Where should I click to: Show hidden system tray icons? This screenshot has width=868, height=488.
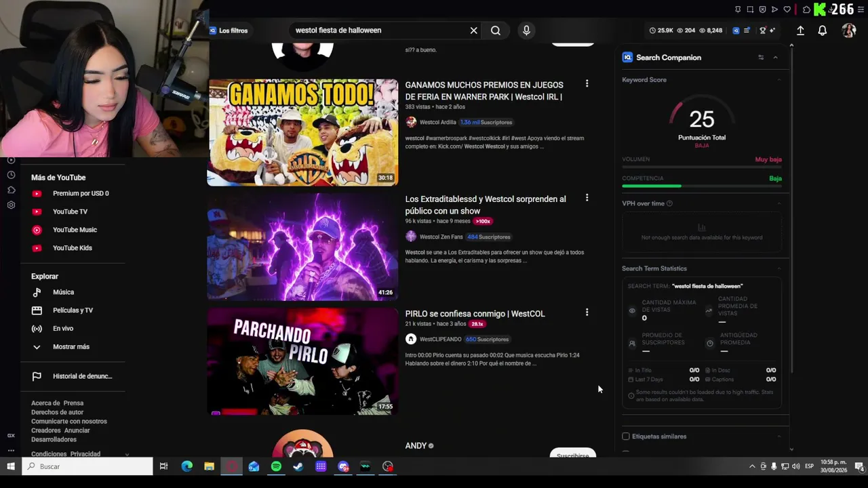(752, 466)
